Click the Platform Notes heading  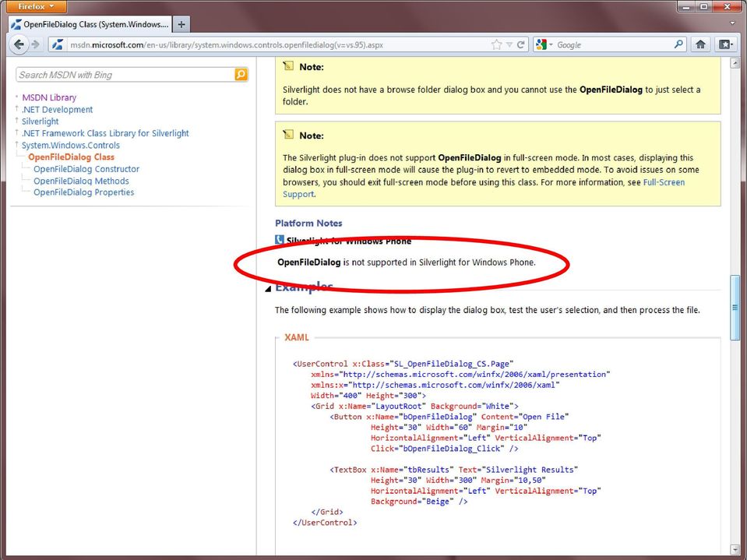[308, 223]
